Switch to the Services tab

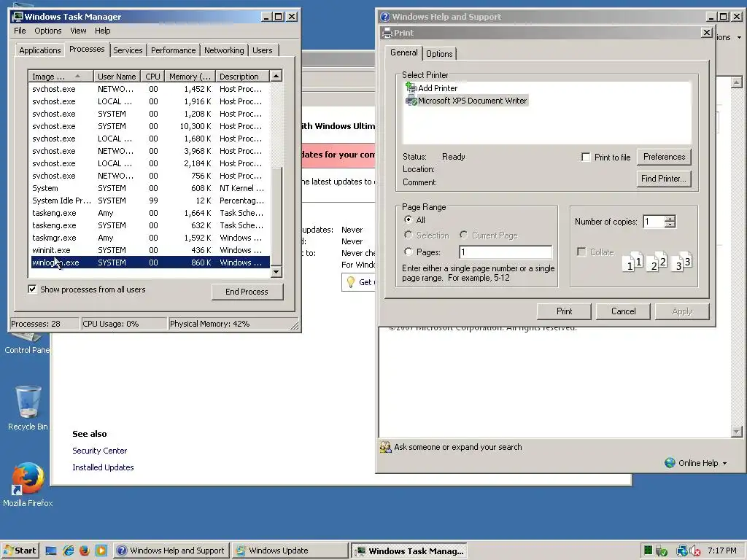128,50
